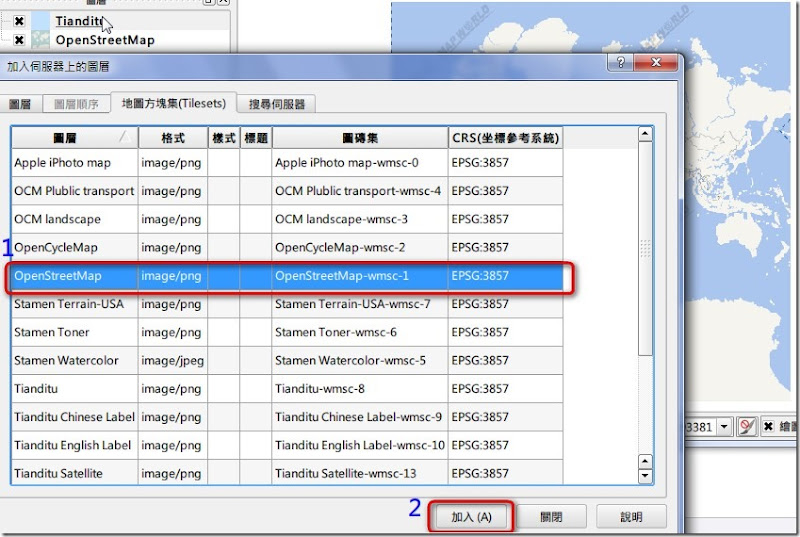The image size is (800, 537).
Task: Select Tianditu English Label row
Action: point(287,445)
